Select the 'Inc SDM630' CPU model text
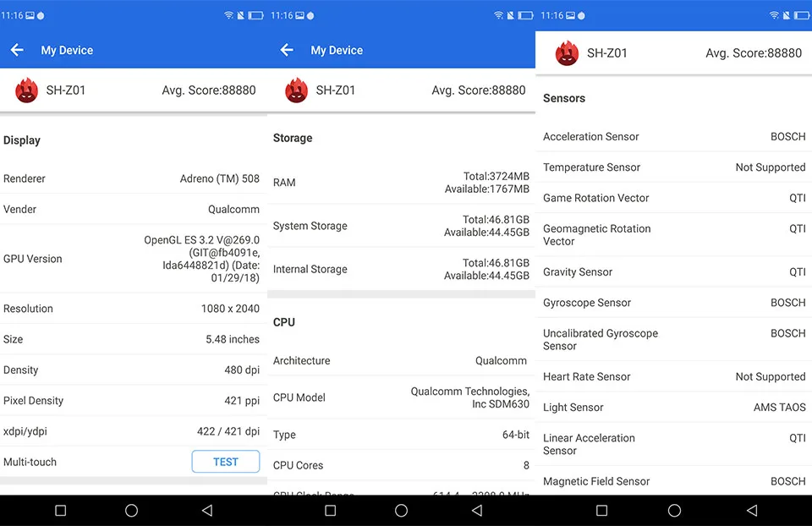Viewport: 812px width, 526px height. tap(500, 404)
